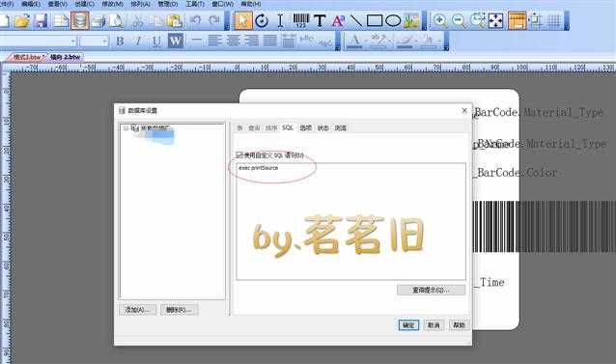Open object toolbar overflow chevron beside picture tool
This screenshot has height=364, width=616.
[x=424, y=21]
